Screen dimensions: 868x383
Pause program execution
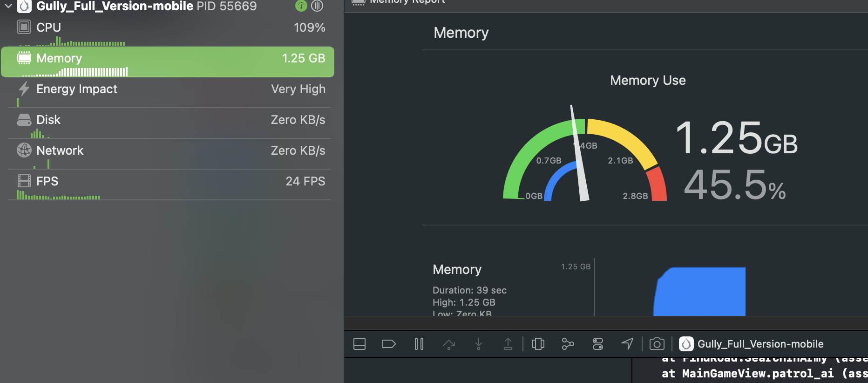pos(419,344)
